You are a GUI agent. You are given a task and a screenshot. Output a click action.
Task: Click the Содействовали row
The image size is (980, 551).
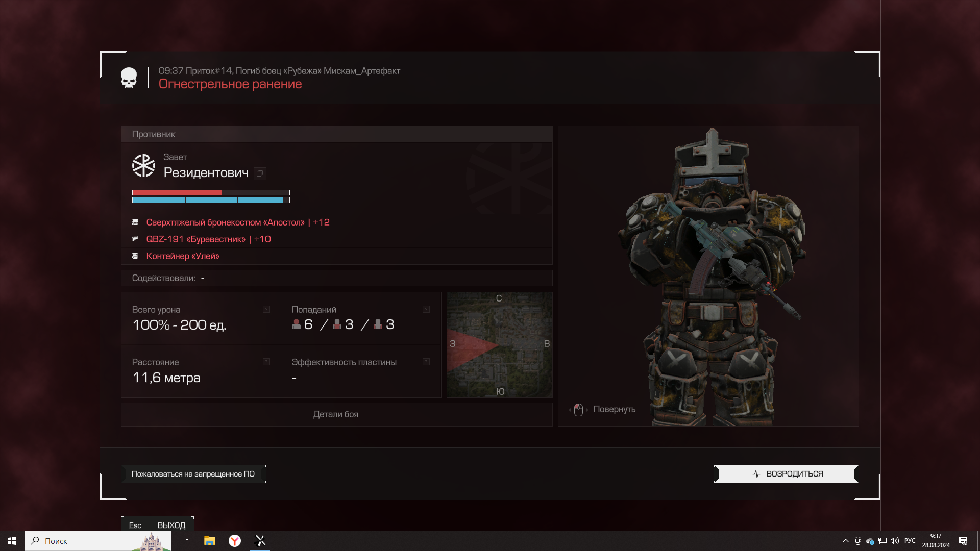(x=336, y=278)
